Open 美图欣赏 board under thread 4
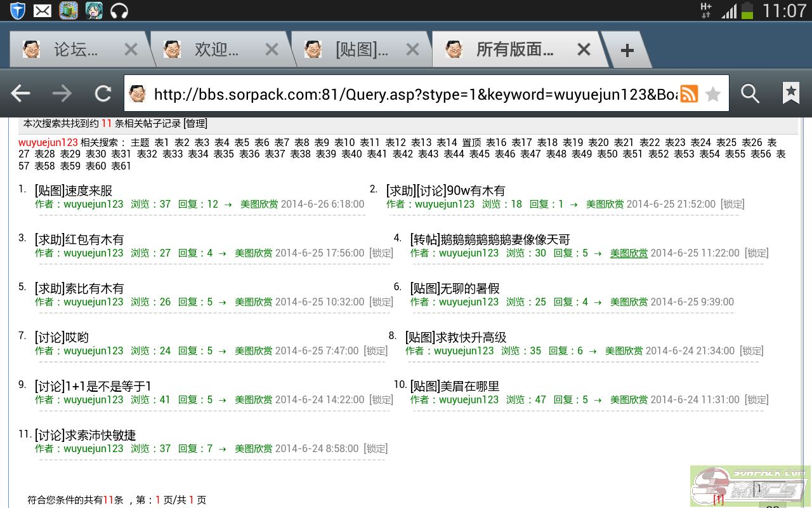The height and width of the screenshot is (508, 812). pos(629,253)
